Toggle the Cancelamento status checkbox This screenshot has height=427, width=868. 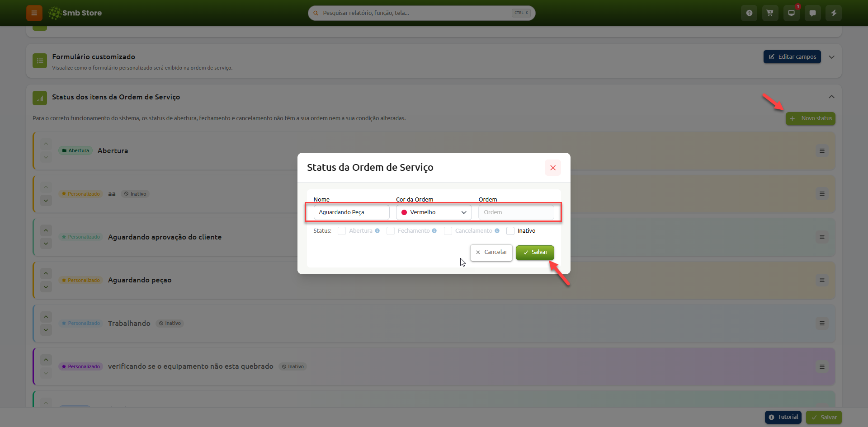[x=448, y=231]
